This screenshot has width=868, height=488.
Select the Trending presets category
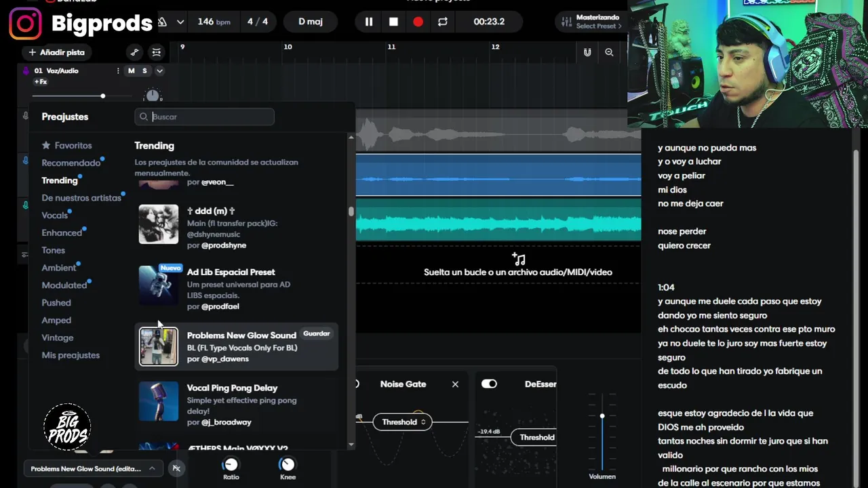[60, 180]
